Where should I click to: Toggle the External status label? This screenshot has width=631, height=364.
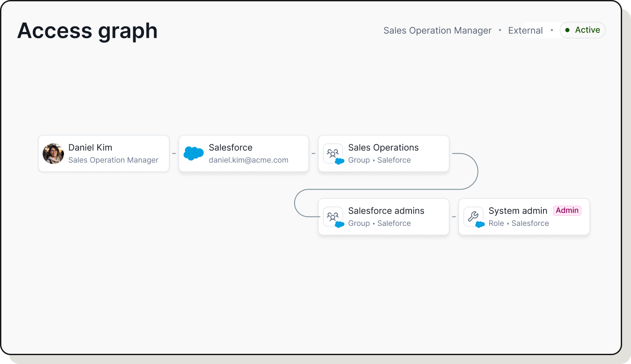525,30
